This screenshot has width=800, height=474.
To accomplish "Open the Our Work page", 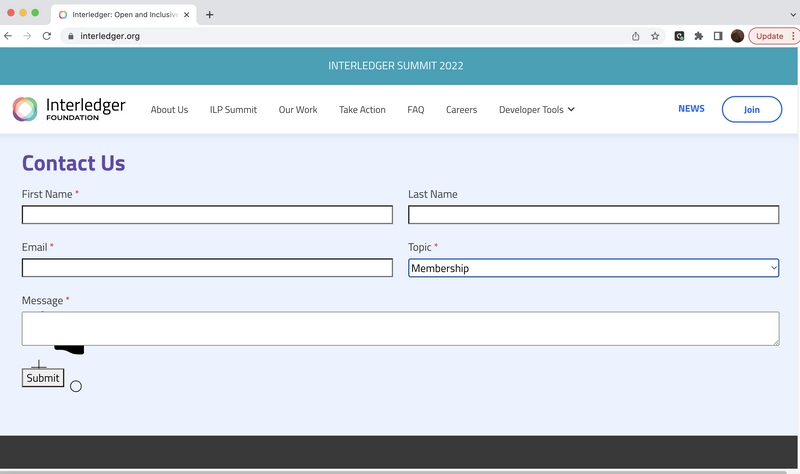I will coord(298,110).
